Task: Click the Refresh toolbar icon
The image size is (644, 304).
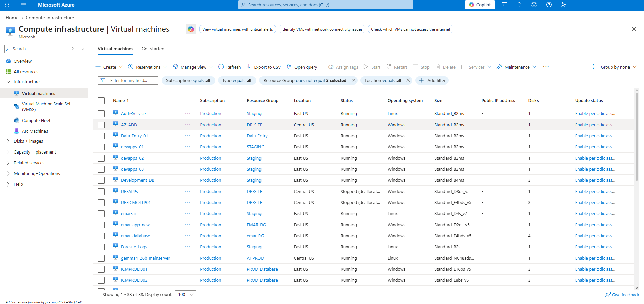Action: [221, 67]
